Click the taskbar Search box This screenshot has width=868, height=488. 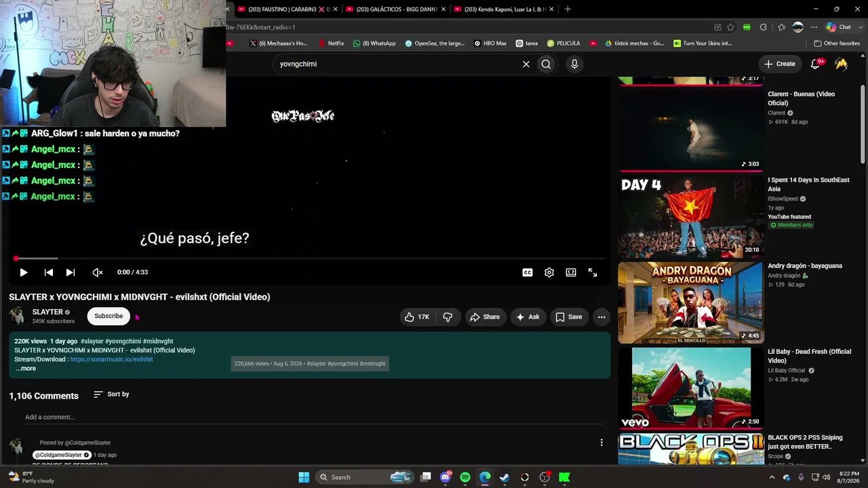click(366, 477)
